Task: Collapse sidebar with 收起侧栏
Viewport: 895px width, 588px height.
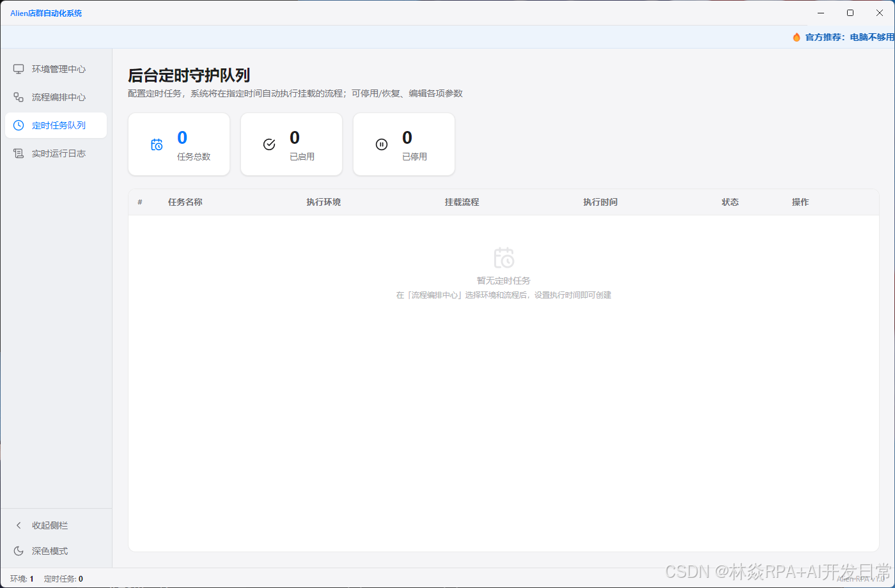Action: point(56,525)
